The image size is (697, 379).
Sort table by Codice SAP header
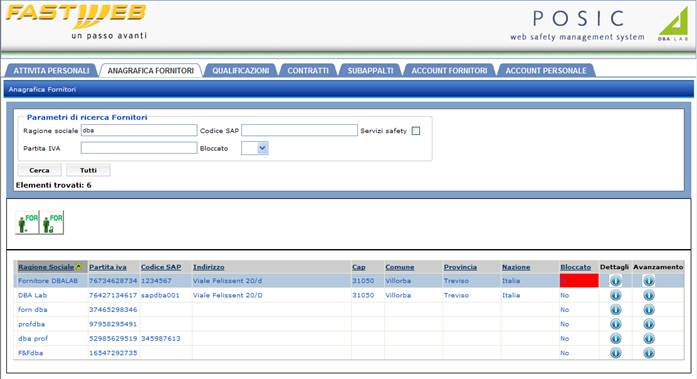(161, 267)
